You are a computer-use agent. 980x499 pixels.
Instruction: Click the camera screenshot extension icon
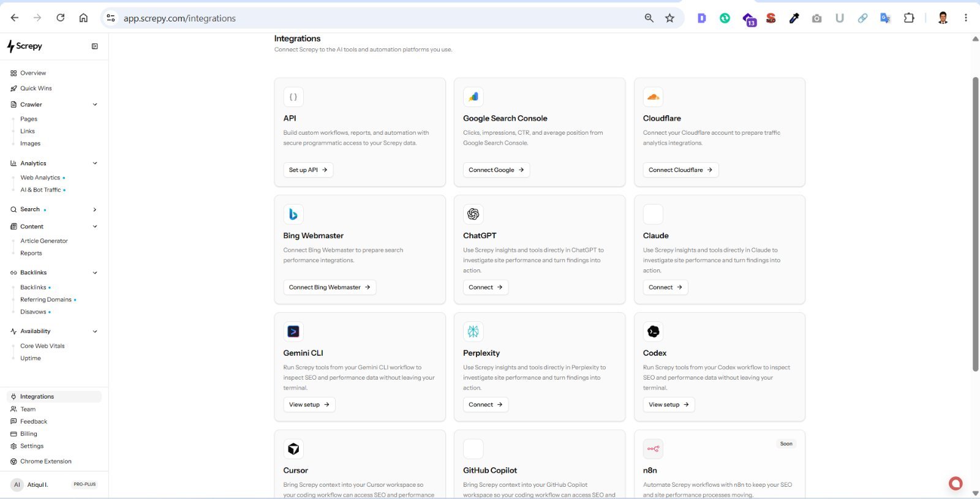(816, 18)
